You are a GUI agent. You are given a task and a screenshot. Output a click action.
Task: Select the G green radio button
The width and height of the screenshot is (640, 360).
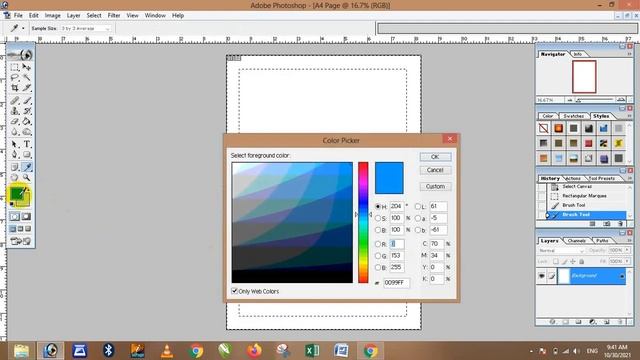[x=378, y=256]
